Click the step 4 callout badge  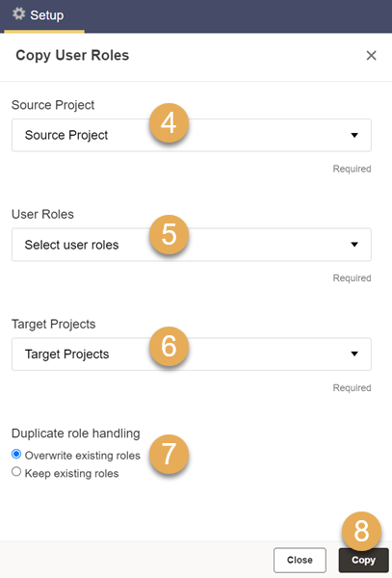point(169,123)
